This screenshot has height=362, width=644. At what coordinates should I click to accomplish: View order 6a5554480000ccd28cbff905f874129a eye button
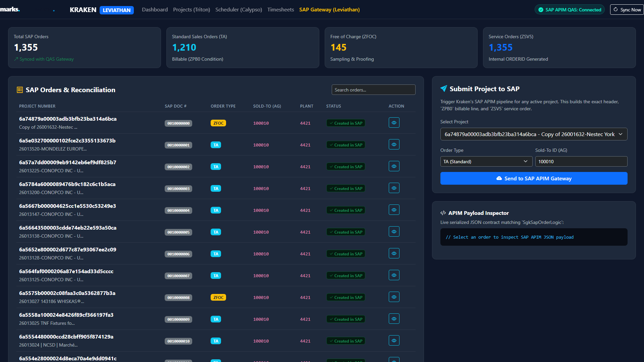click(394, 341)
